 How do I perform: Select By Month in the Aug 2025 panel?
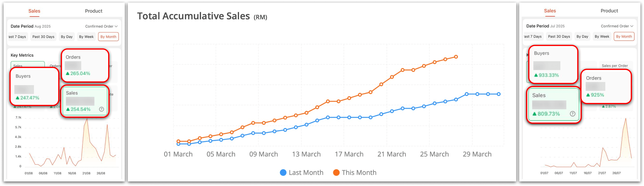click(x=108, y=37)
